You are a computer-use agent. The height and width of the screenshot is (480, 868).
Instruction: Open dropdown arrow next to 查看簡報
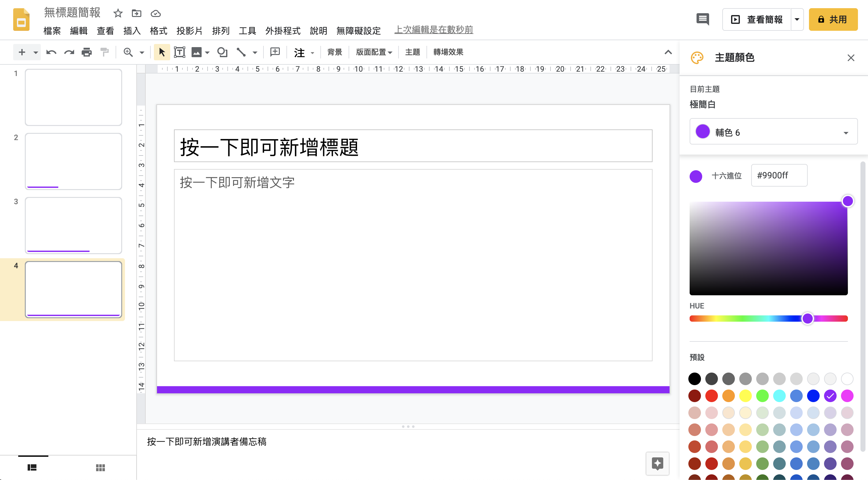797,19
